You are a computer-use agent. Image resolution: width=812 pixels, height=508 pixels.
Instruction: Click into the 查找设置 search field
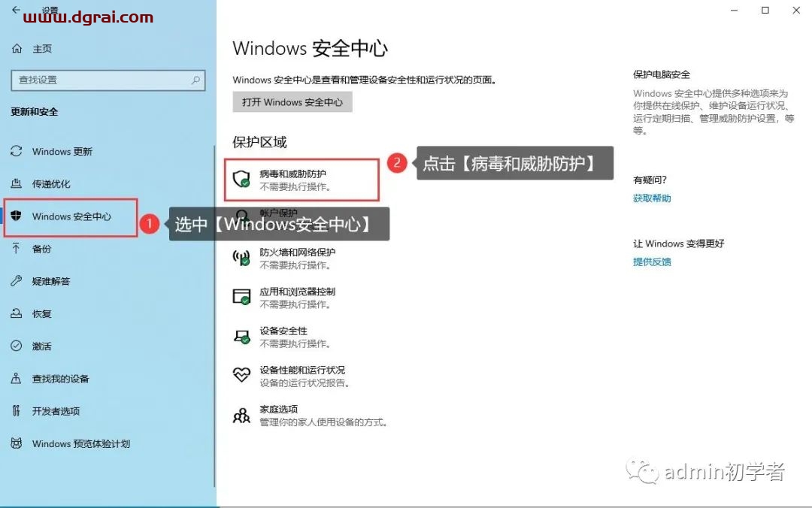tap(108, 80)
